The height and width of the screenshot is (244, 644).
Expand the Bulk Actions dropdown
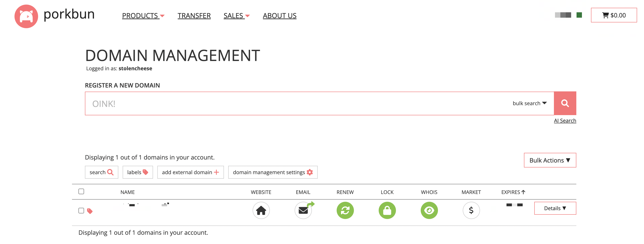[x=550, y=160]
